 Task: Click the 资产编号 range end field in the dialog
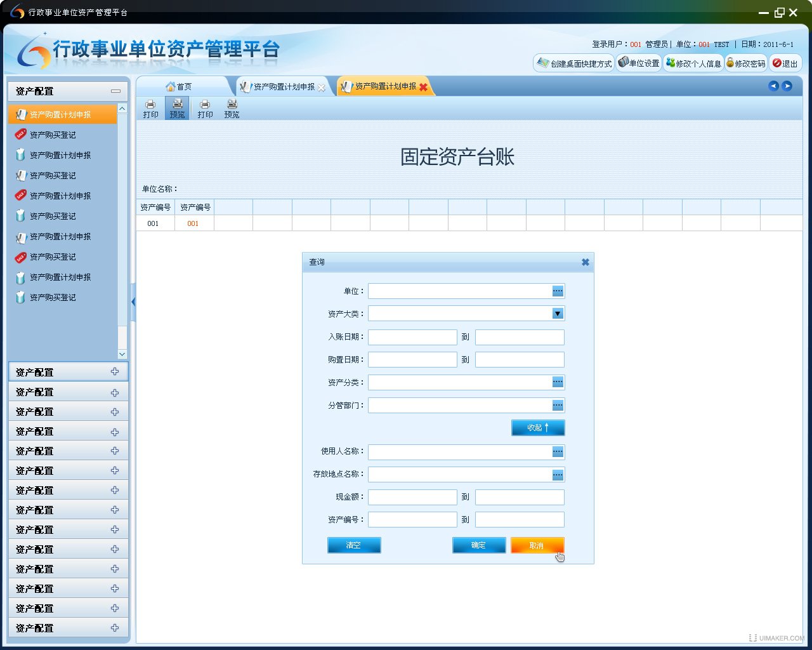tap(520, 520)
